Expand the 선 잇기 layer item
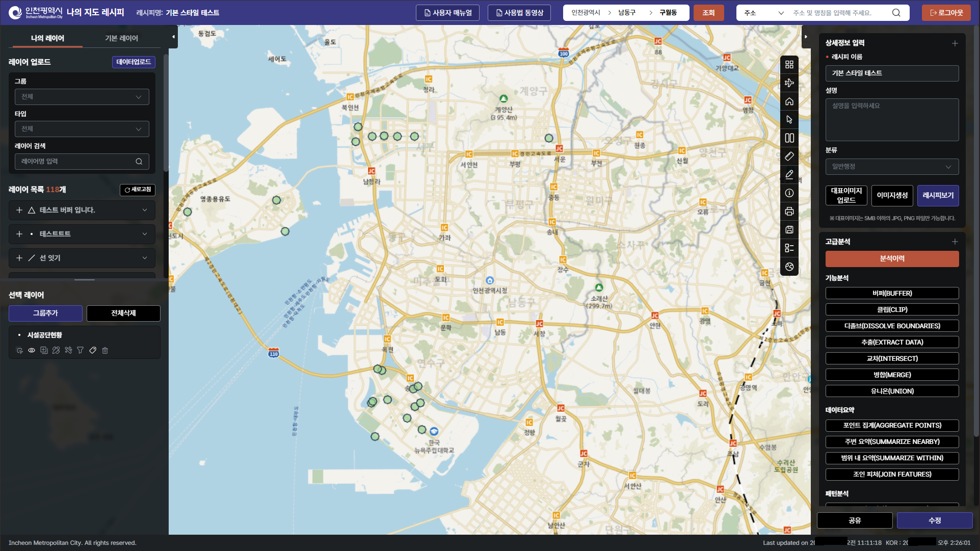980x551 pixels. click(145, 258)
